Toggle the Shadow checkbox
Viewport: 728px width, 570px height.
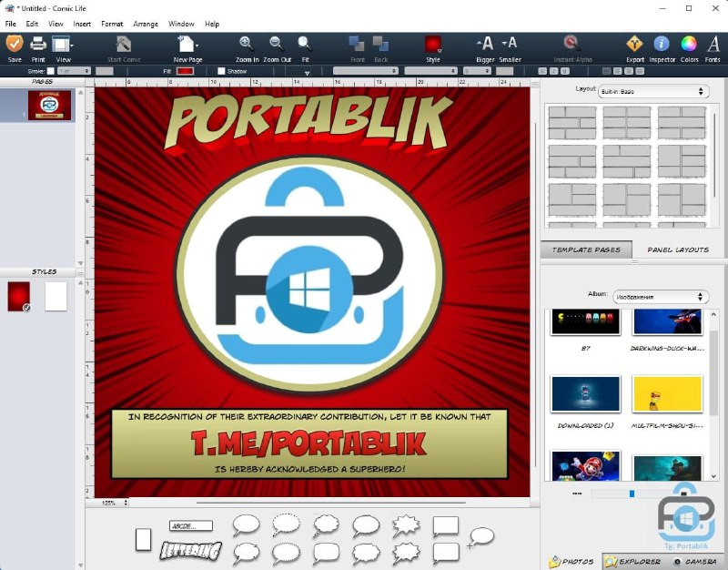tap(221, 71)
